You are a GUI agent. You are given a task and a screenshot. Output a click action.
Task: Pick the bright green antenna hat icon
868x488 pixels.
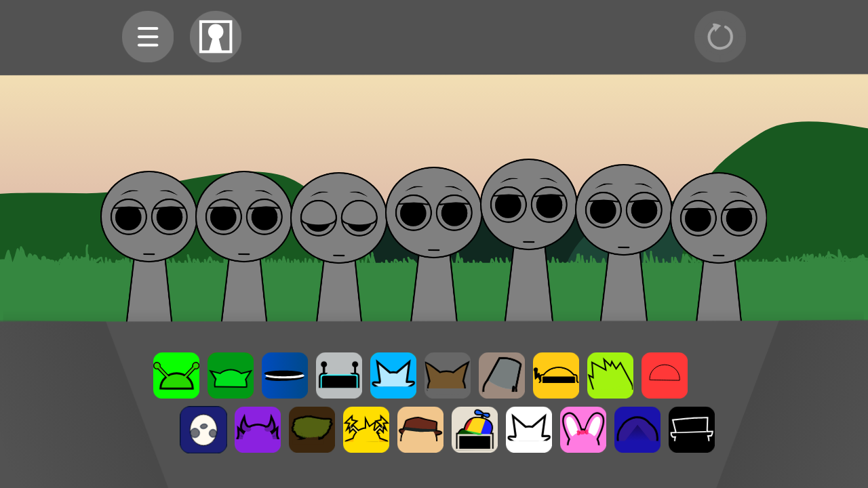point(176,375)
